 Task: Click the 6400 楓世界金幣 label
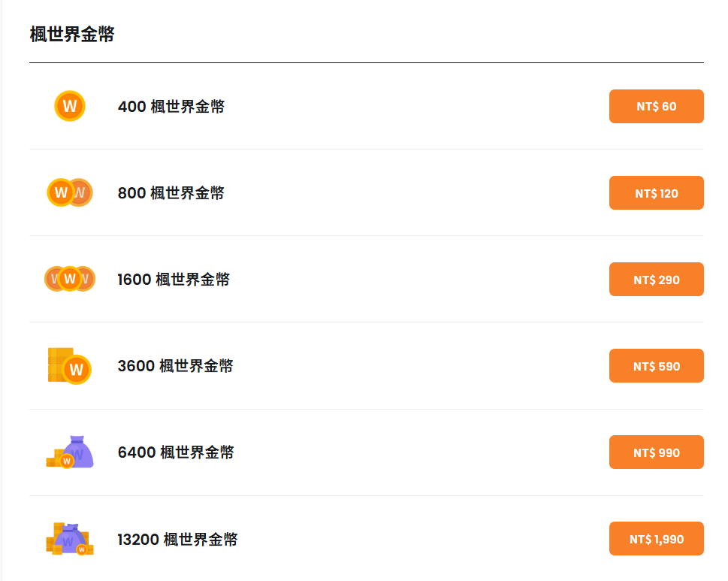[x=176, y=452]
